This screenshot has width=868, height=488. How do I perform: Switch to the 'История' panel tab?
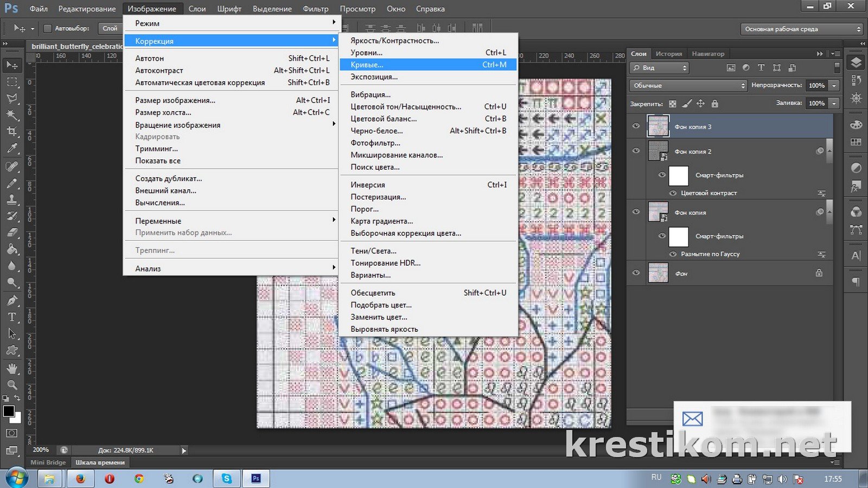668,54
